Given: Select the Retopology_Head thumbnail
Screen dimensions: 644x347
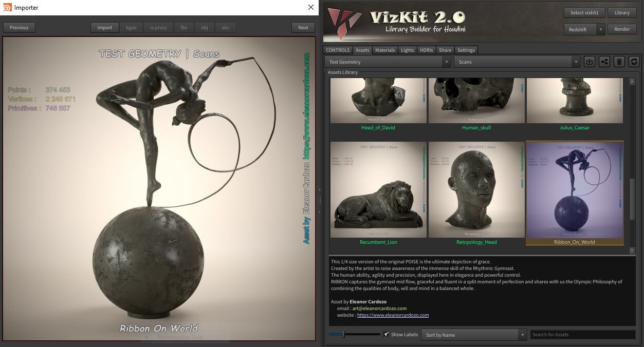Looking at the screenshot, I should point(476,190).
